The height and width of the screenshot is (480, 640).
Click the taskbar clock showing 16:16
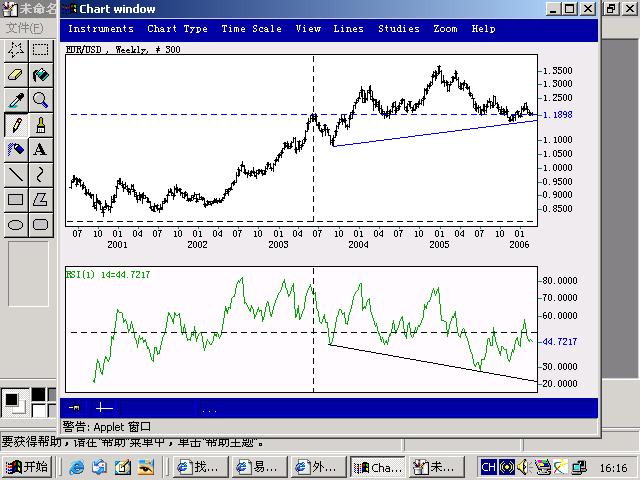[613, 468]
